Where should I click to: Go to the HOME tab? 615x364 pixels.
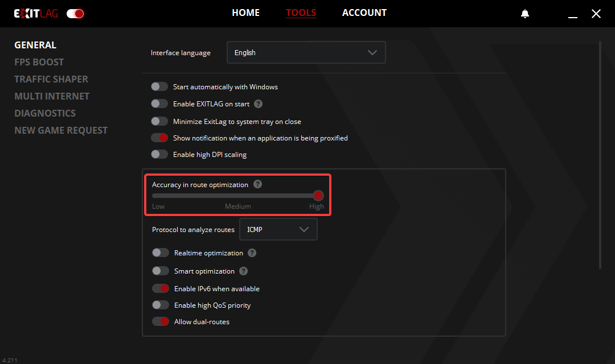point(245,13)
